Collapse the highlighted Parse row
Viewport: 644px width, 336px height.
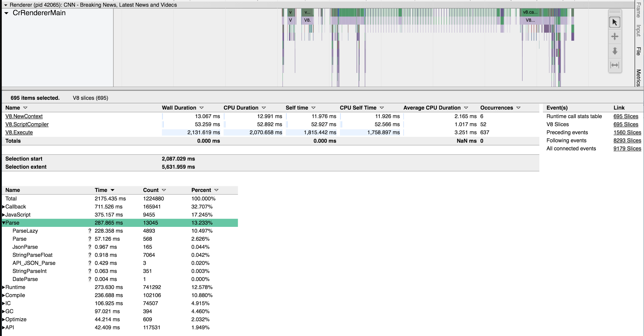(x=3, y=223)
